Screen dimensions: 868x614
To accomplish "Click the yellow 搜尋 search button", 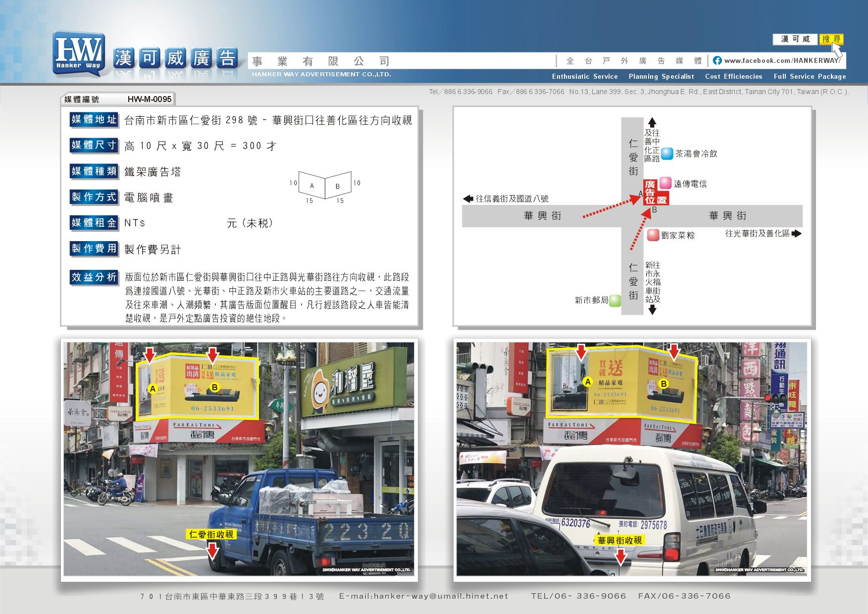I will (831, 39).
